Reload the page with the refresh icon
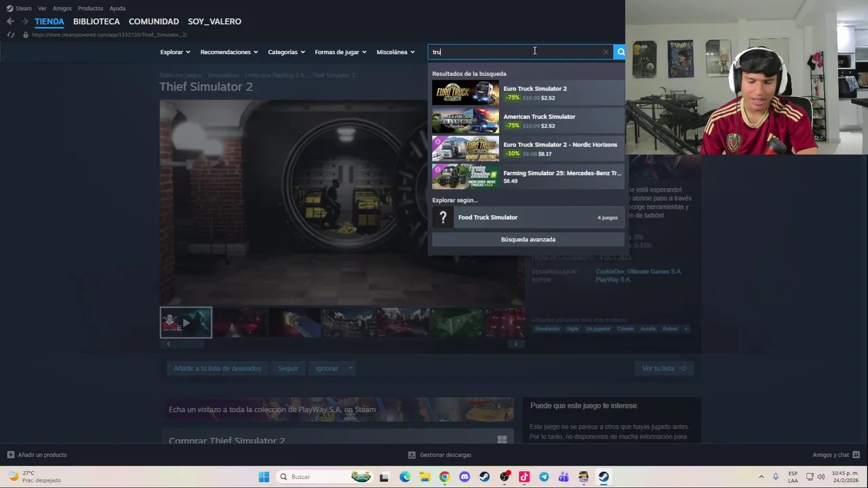This screenshot has width=868, height=488. (x=11, y=35)
